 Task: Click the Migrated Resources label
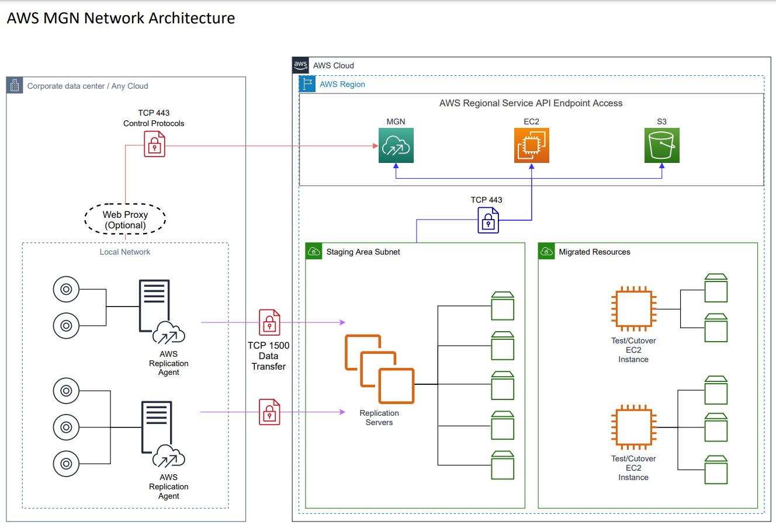[x=595, y=252]
